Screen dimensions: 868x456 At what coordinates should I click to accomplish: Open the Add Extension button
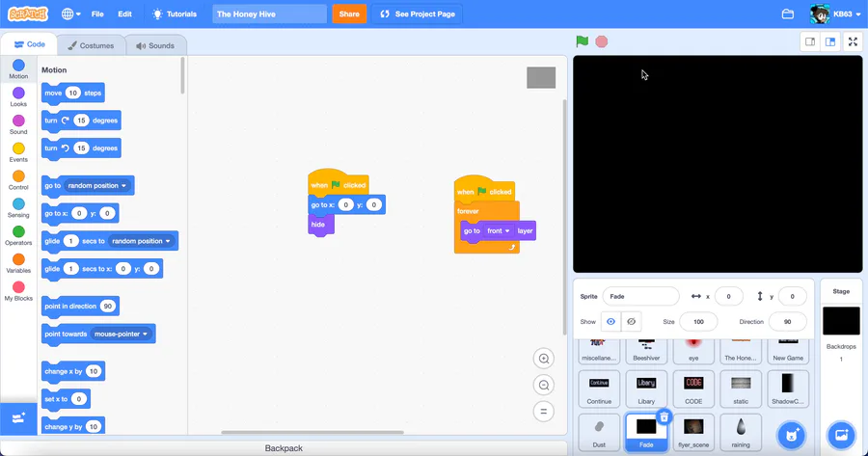[x=18, y=417]
